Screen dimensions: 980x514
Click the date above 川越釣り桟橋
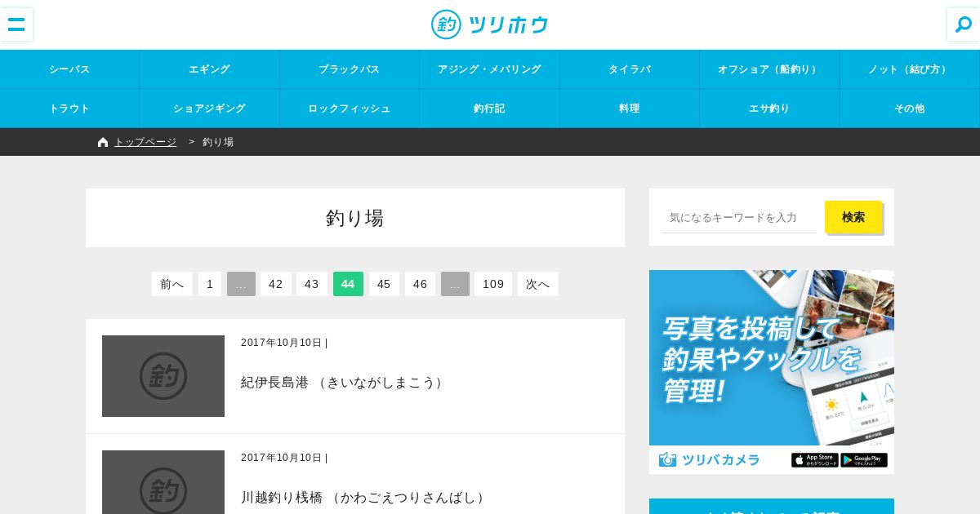tap(282, 458)
